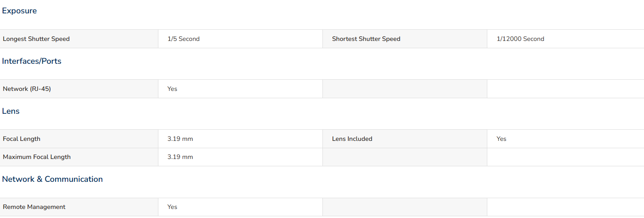
Task: Click the Interfaces/Ports section heading
Action: pos(32,61)
